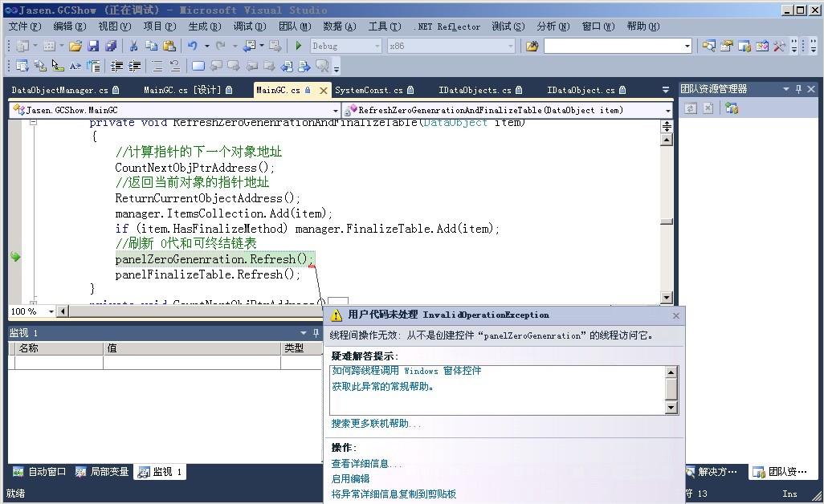Collapse the RefreshZeroGenenrationAndFinalizeTable method outline
Image resolution: width=824 pixels, height=504 pixels.
33,122
